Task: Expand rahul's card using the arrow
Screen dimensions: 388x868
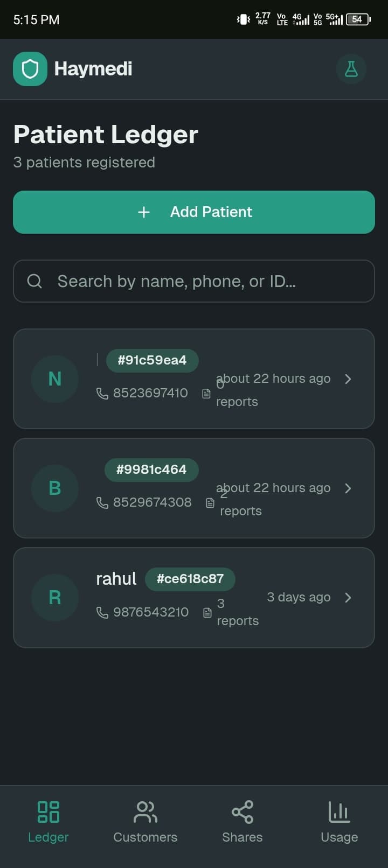Action: coord(348,598)
